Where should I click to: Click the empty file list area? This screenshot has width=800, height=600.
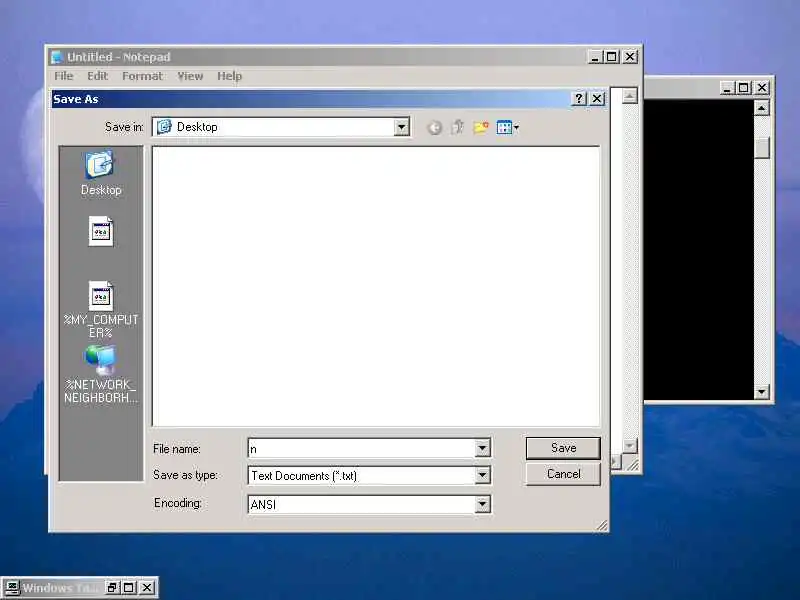(x=376, y=286)
